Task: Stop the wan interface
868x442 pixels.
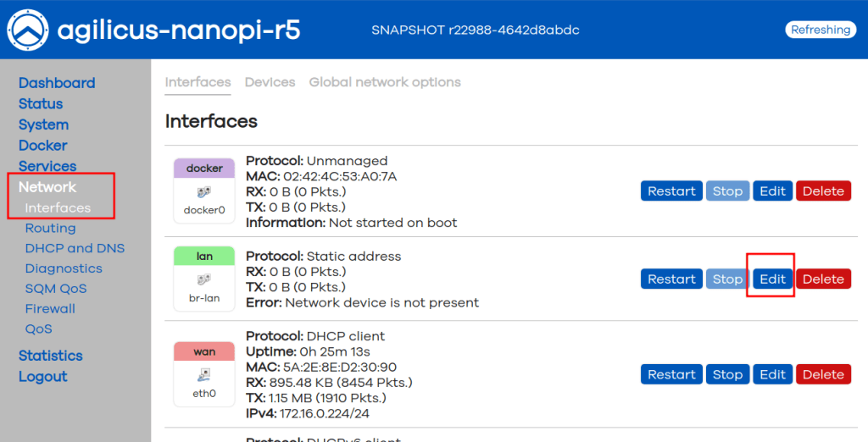Action: [727, 374]
